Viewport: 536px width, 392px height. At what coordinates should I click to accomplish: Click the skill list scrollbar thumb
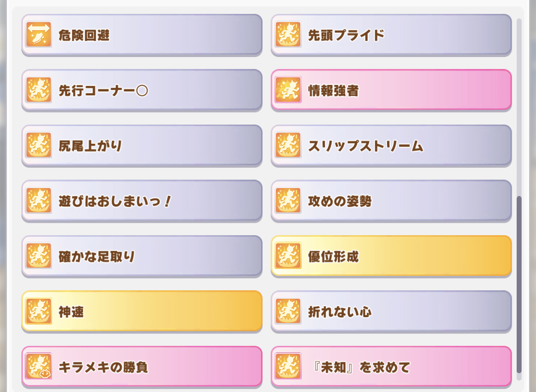pyautogui.click(x=519, y=284)
